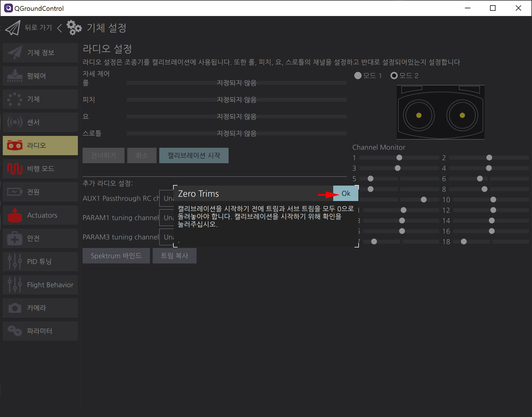Screen dimensions: 532x417
Task: Open the PID 튜닝 tab
Action: click(40, 261)
